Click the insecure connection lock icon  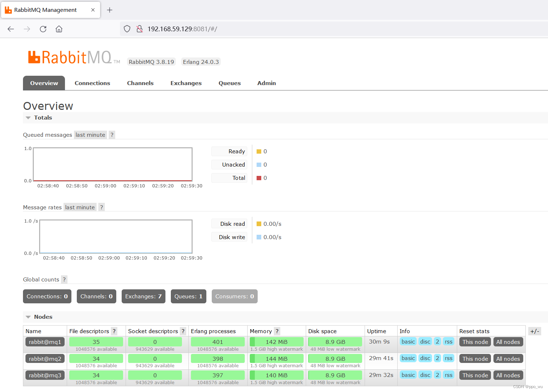click(140, 29)
